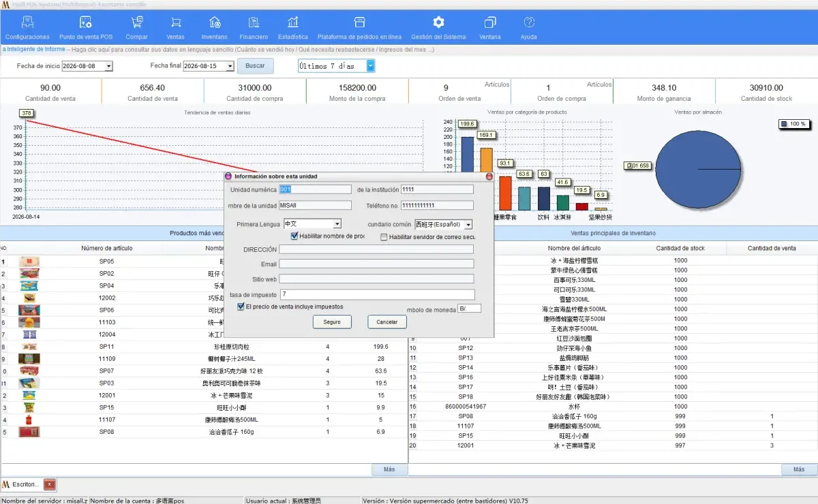Click Más under the inventory table
The width and height of the screenshot is (818, 504).
(799, 469)
